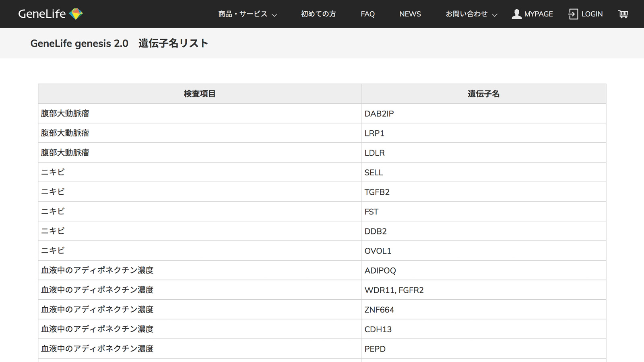Select the CDH13 gene cell
Viewport: 644px width, 362px height.
click(x=484, y=329)
